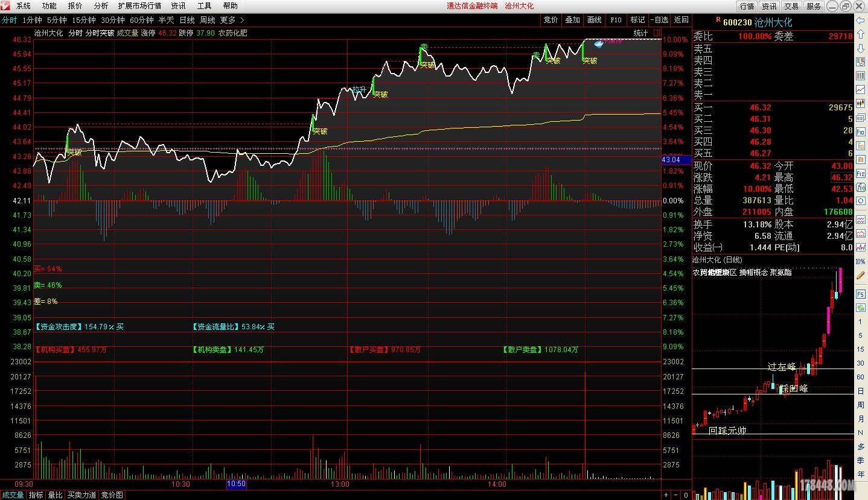Click the zigzag volume chart icon
Image resolution: width=868 pixels, height=500 pixels.
tap(860, 247)
